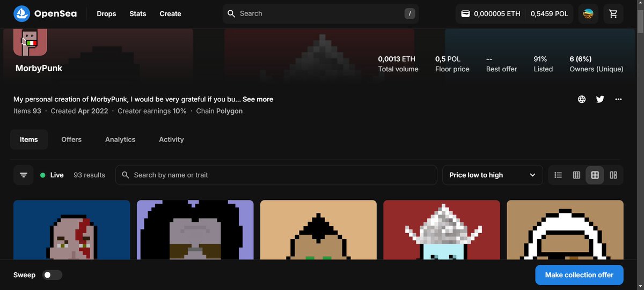The image size is (644, 290).
Task: Click the slash shortcut key badge
Action: 410,13
